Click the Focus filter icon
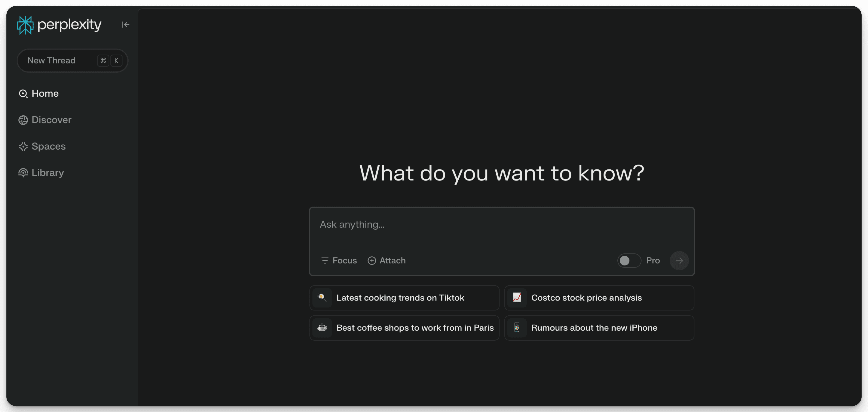The image size is (868, 412). (324, 260)
